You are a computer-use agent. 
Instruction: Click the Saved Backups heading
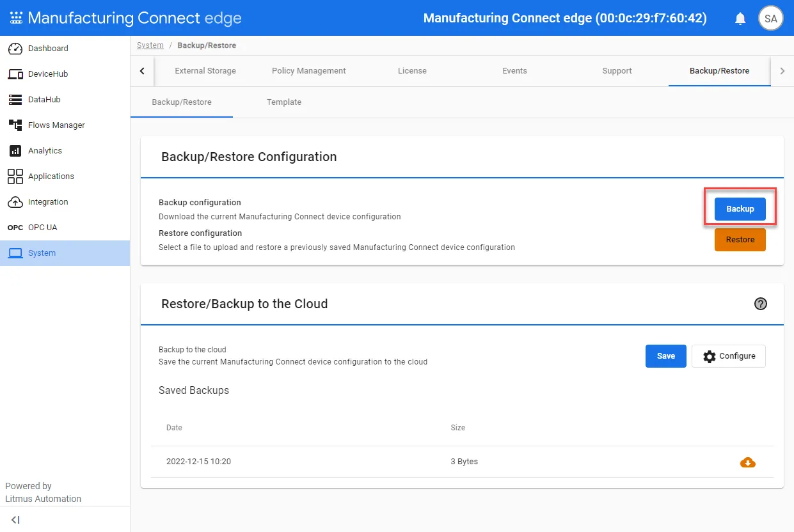pos(194,391)
